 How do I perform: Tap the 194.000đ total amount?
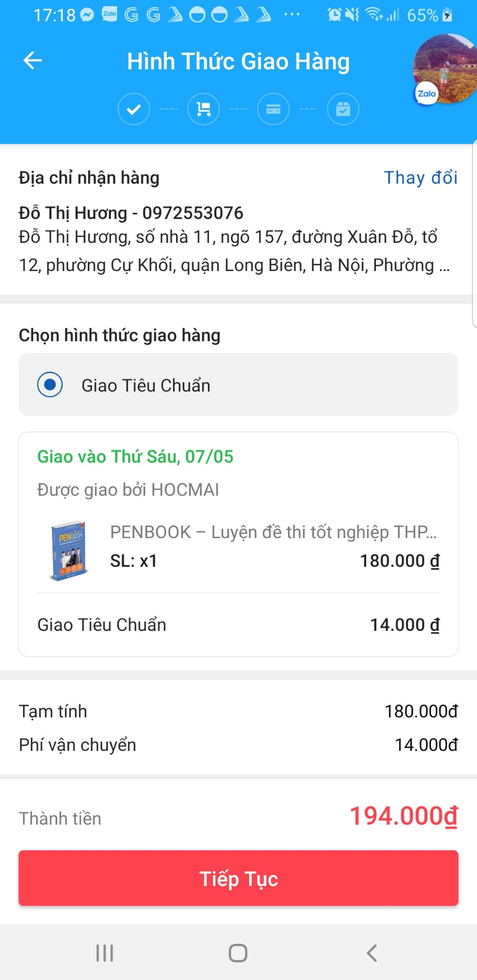coord(403,816)
